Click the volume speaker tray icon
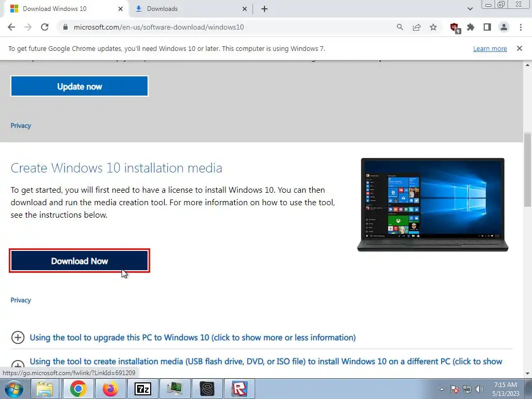 [479, 390]
